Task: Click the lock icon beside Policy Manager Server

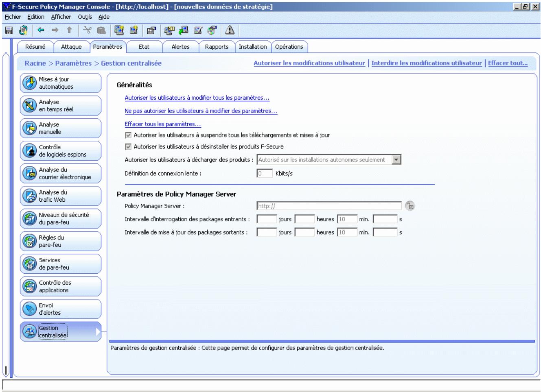Action: pos(410,206)
